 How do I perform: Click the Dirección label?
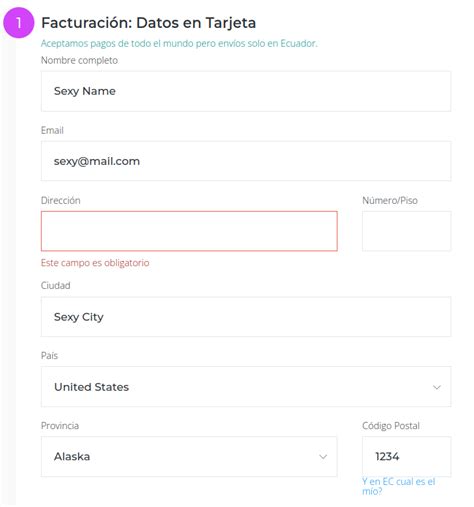[61, 200]
